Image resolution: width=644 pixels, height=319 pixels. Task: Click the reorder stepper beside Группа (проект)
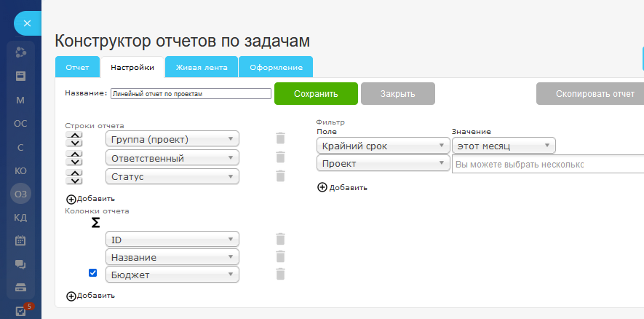coord(74,138)
